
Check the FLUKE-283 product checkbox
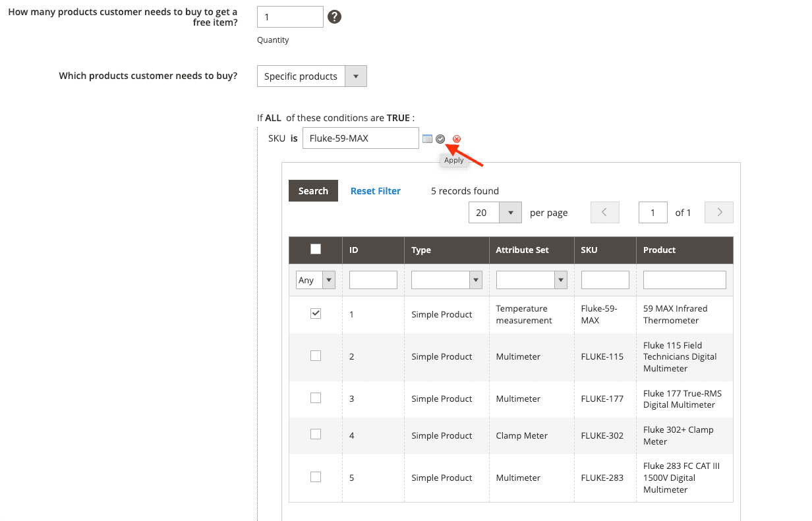click(316, 477)
